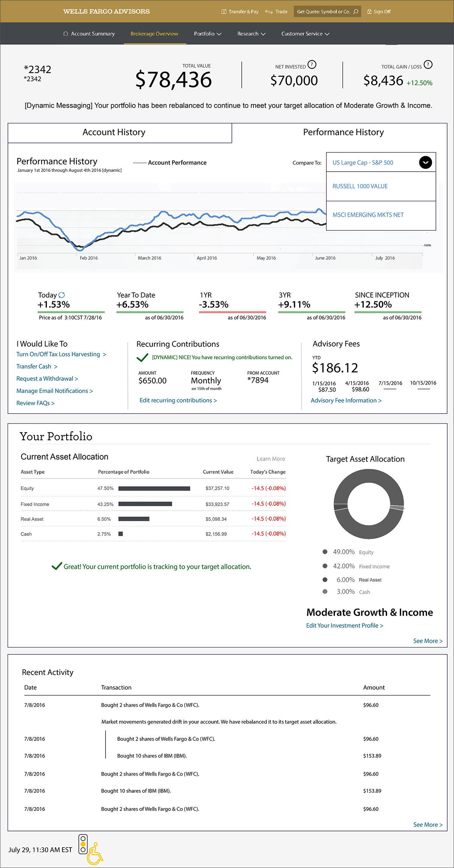Screen dimensions: 454x868
Task: Click the green recurring contributions checkmark
Action: [x=142, y=357]
